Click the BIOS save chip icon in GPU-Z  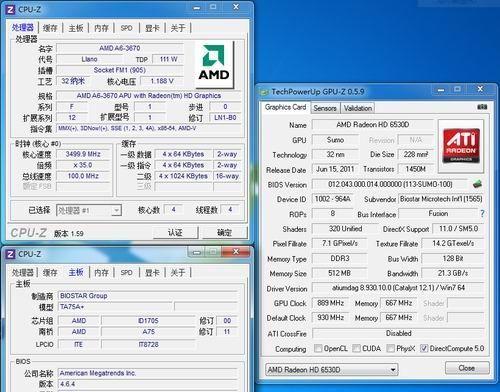(477, 184)
